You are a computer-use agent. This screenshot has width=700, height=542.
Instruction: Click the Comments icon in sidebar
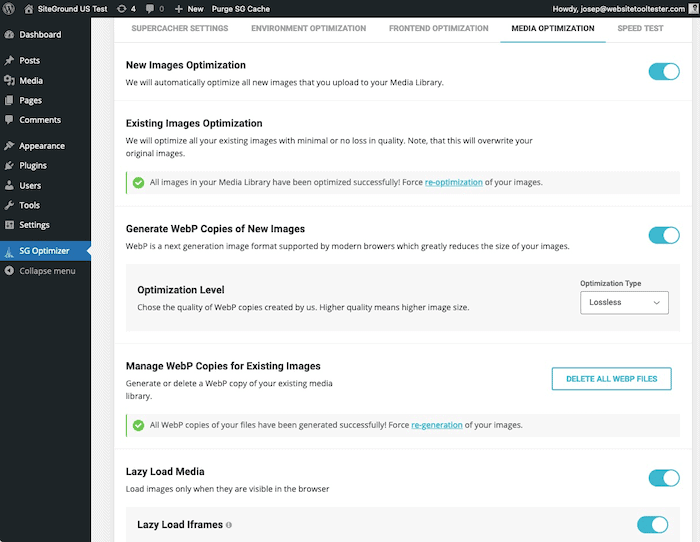pyautogui.click(x=9, y=120)
